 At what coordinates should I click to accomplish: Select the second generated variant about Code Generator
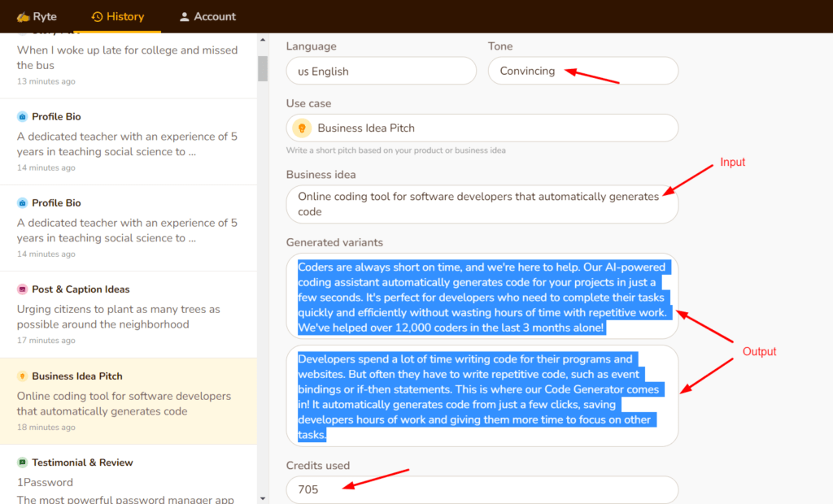(x=482, y=396)
